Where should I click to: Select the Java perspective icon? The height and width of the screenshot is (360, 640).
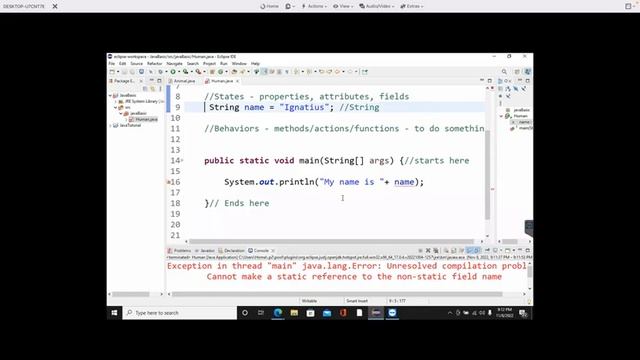click(527, 72)
